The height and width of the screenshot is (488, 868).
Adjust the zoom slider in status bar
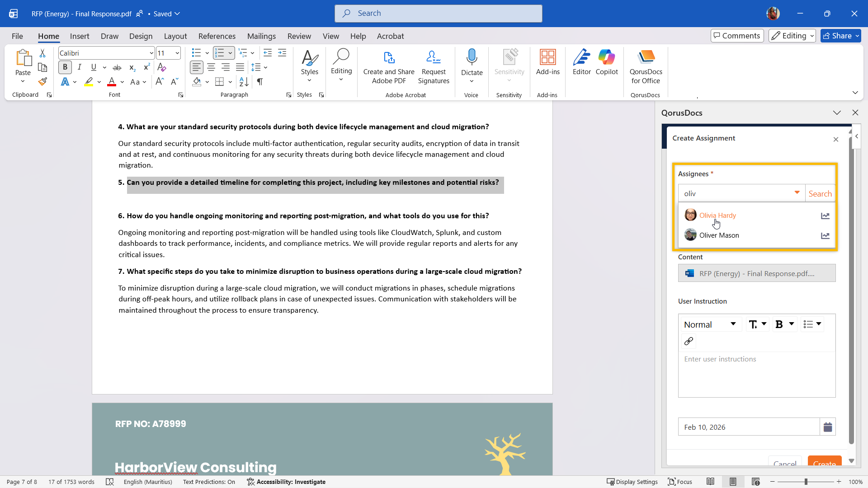[x=806, y=482]
